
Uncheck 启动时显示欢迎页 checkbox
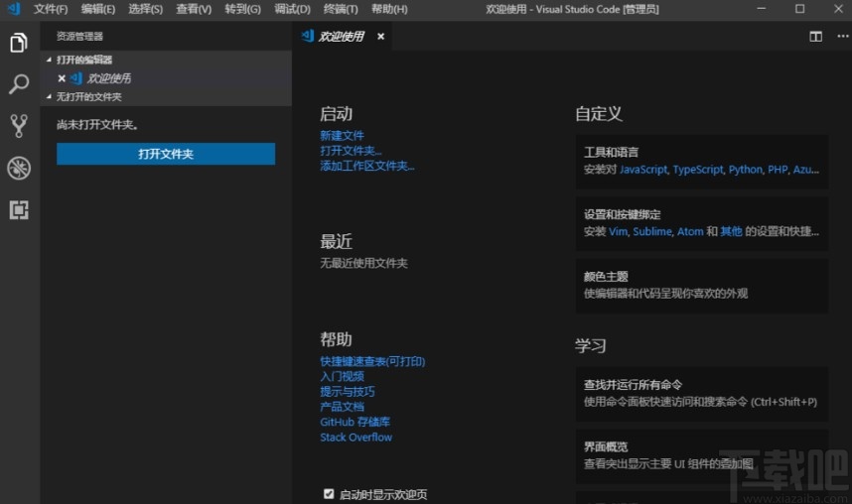329,494
